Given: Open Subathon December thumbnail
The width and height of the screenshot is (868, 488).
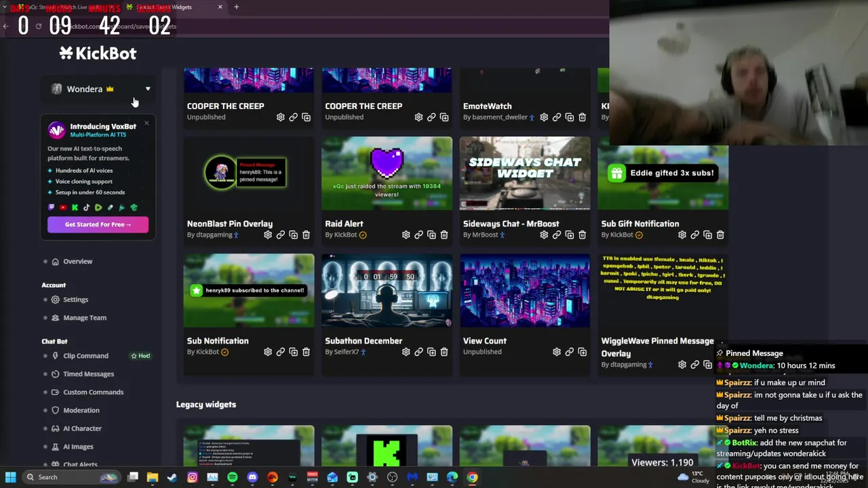Looking at the screenshot, I should 387,290.
